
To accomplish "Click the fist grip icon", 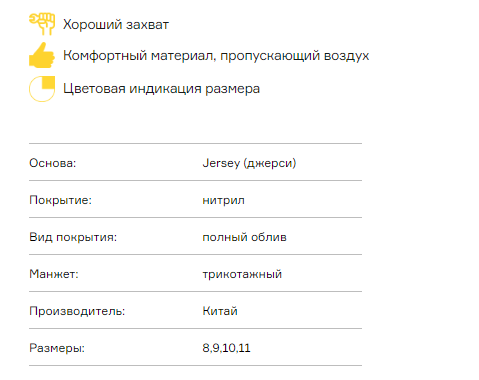I will tap(42, 24).
